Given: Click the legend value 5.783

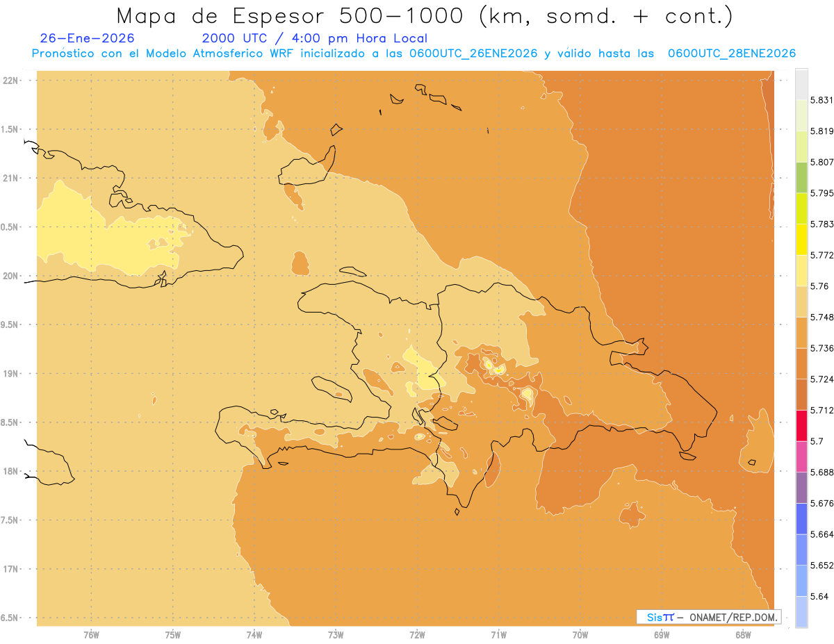Looking at the screenshot, I should pyautogui.click(x=821, y=224).
